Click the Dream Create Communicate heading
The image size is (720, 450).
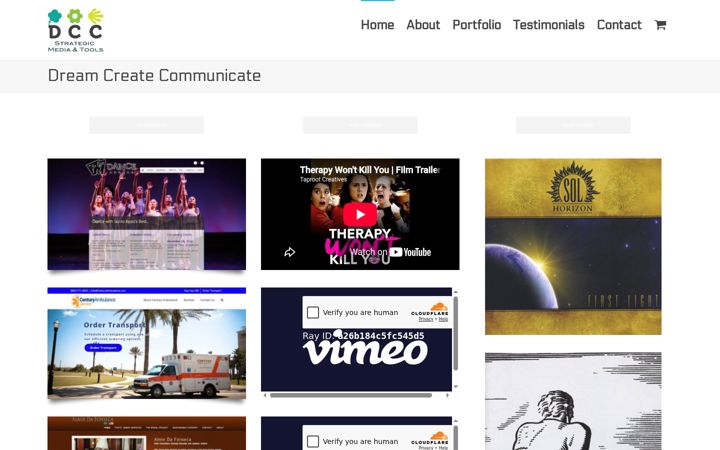pos(154,75)
